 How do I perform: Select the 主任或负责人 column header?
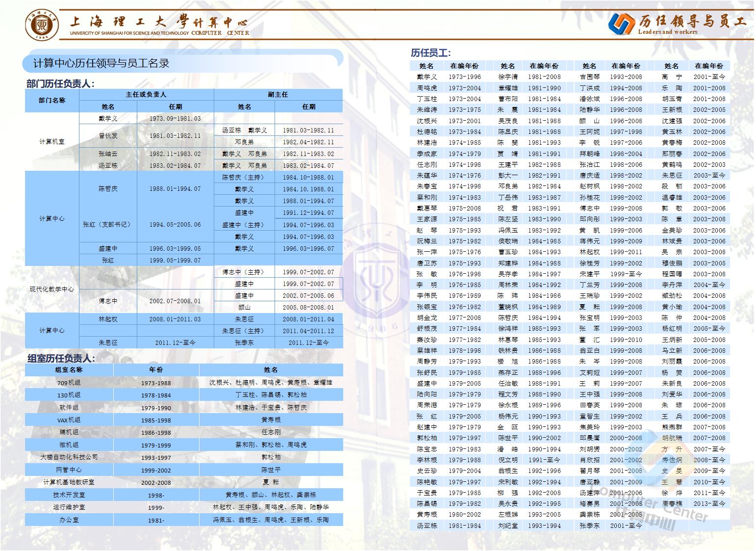tap(146, 94)
